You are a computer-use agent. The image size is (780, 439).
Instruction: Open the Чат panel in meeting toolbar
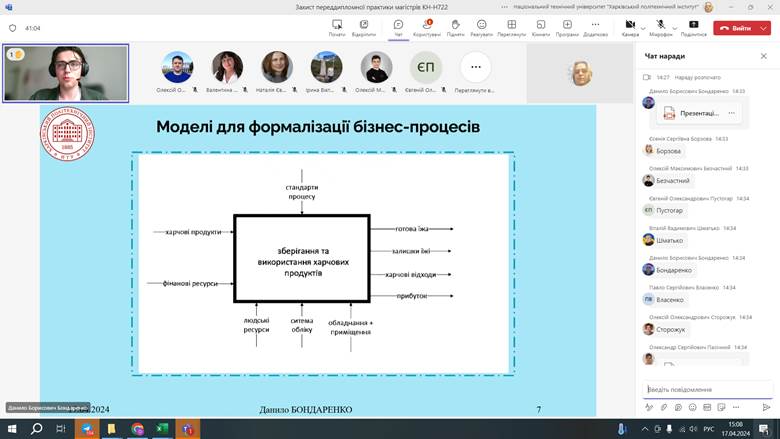click(398, 27)
